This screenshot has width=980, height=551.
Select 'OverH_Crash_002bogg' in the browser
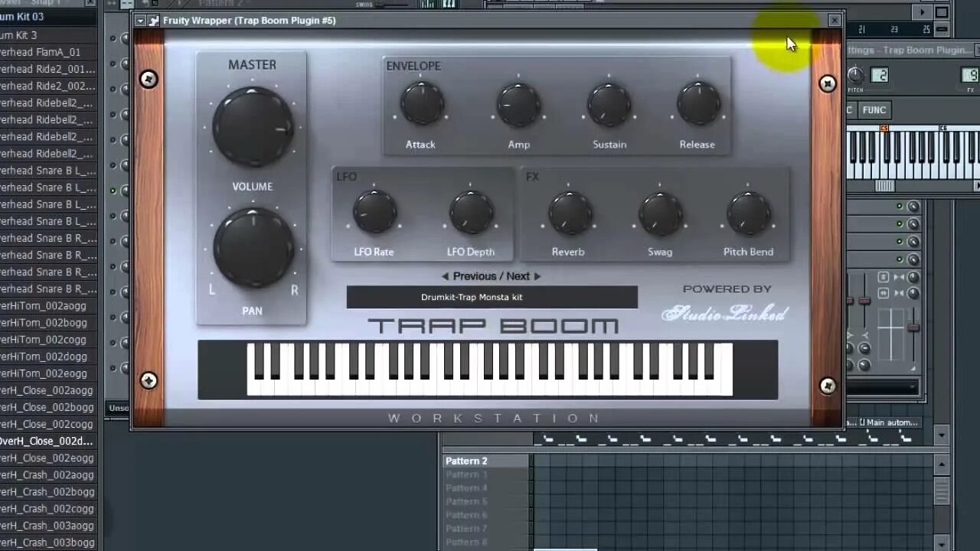click(x=47, y=492)
